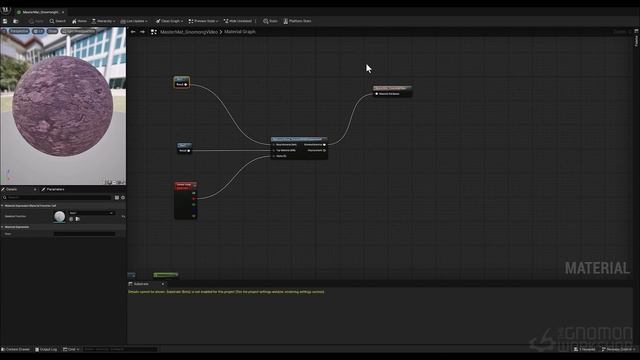Close the Details tab
Viewport: 640px width, 360px height.
pyautogui.click(x=35, y=189)
